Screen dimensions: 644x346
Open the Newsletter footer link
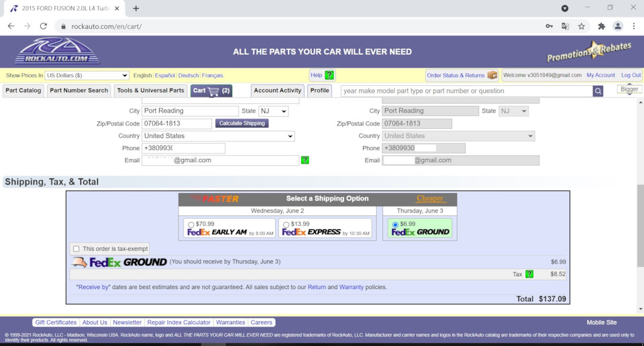coord(127,323)
